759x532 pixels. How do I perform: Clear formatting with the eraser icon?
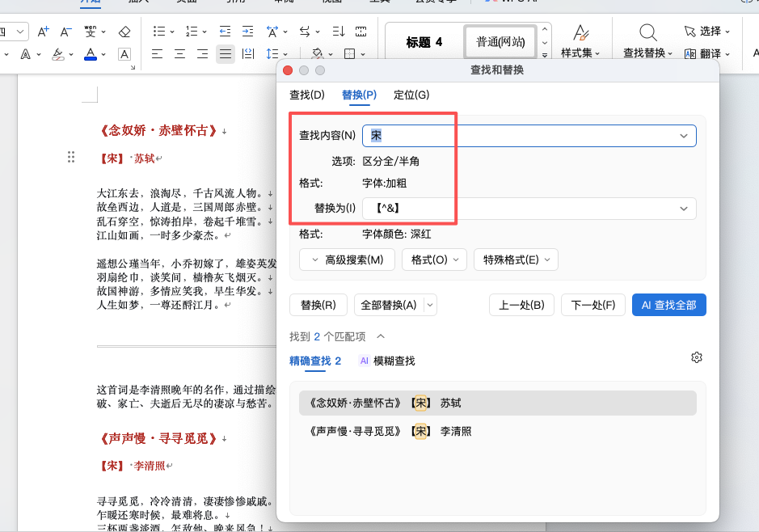[x=124, y=32]
